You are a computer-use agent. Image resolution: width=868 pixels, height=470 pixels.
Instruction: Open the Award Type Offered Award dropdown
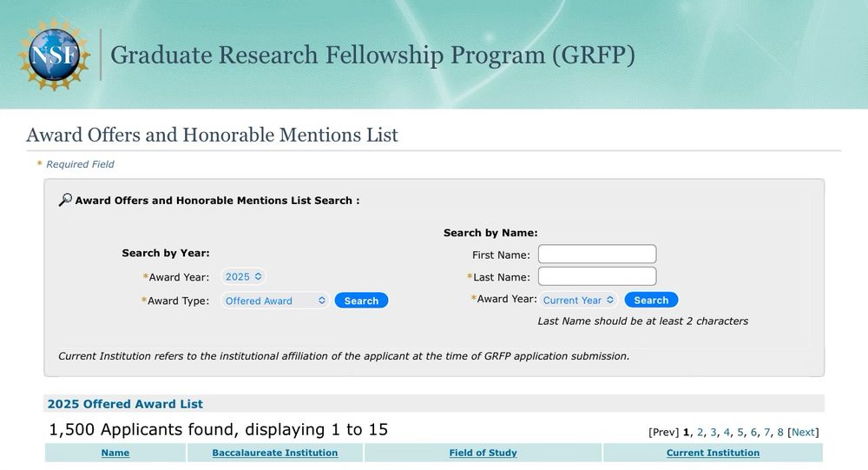tap(275, 301)
